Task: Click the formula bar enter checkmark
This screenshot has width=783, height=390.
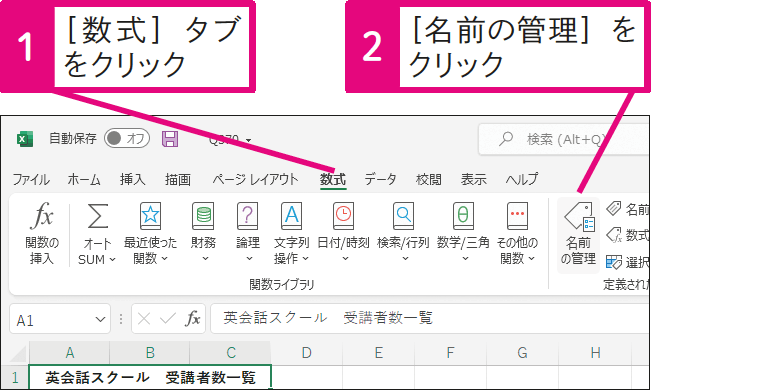Action: pyautogui.click(x=168, y=319)
